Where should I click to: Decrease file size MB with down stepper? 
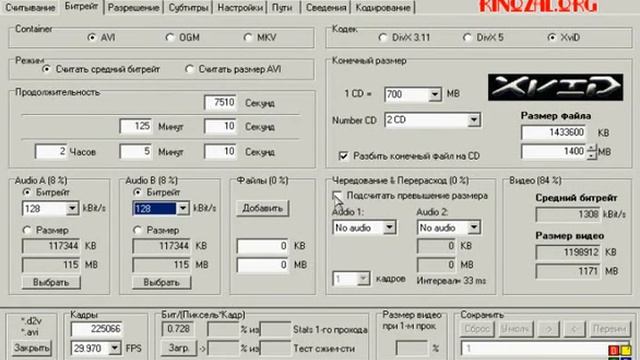click(x=591, y=156)
